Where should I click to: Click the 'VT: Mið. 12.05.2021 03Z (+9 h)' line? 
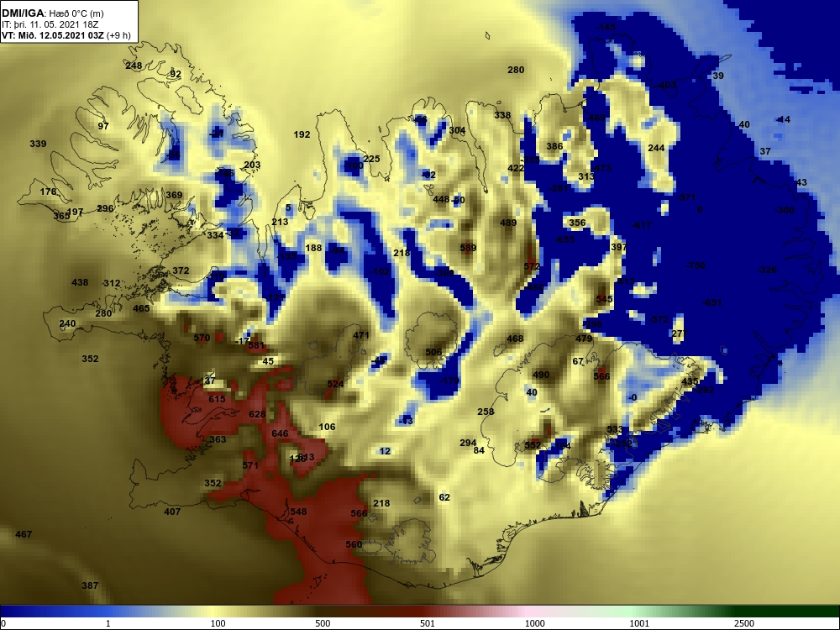[66, 35]
